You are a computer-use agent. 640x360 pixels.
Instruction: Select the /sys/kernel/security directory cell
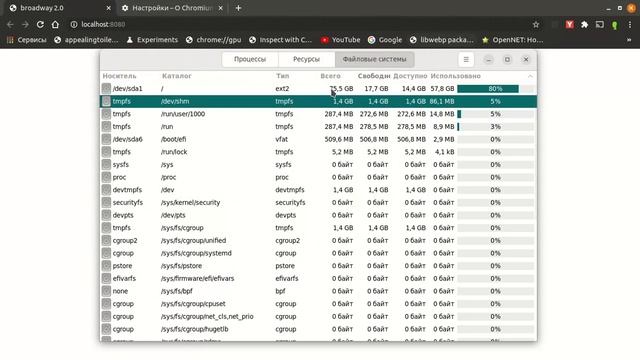[x=191, y=202]
